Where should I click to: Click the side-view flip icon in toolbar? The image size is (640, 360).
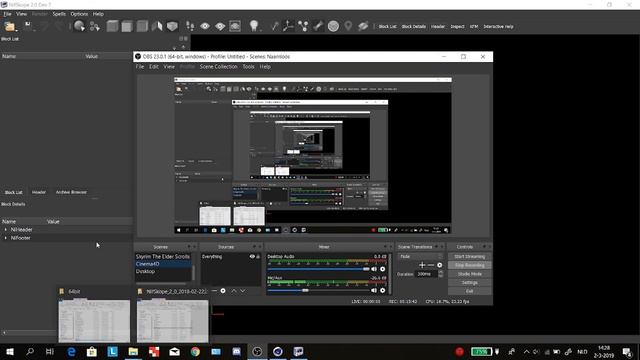(x=157, y=27)
